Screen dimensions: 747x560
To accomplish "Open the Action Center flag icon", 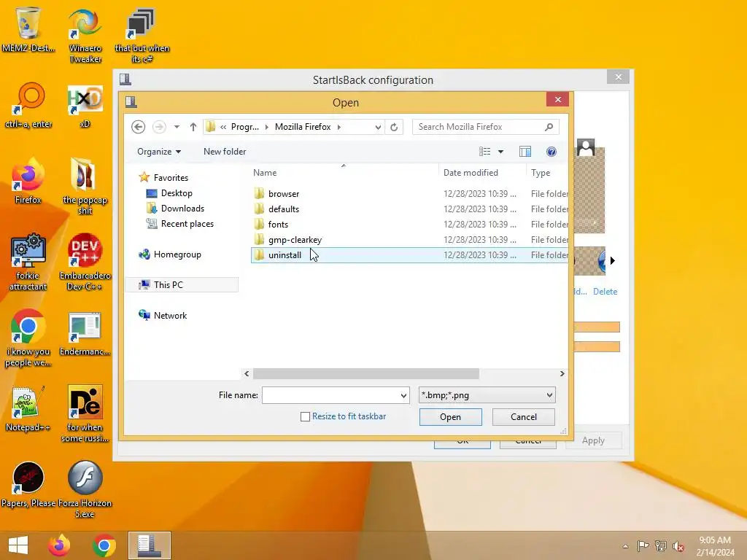I will click(643, 546).
